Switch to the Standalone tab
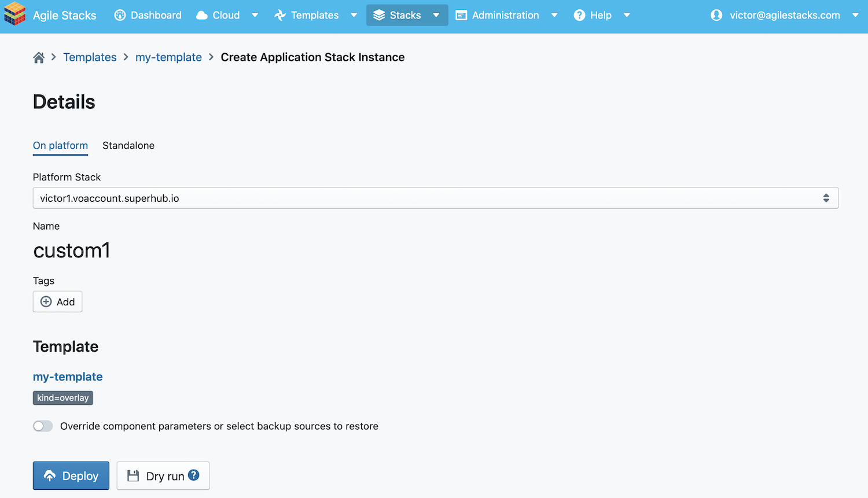The height and width of the screenshot is (498, 868). (x=128, y=146)
